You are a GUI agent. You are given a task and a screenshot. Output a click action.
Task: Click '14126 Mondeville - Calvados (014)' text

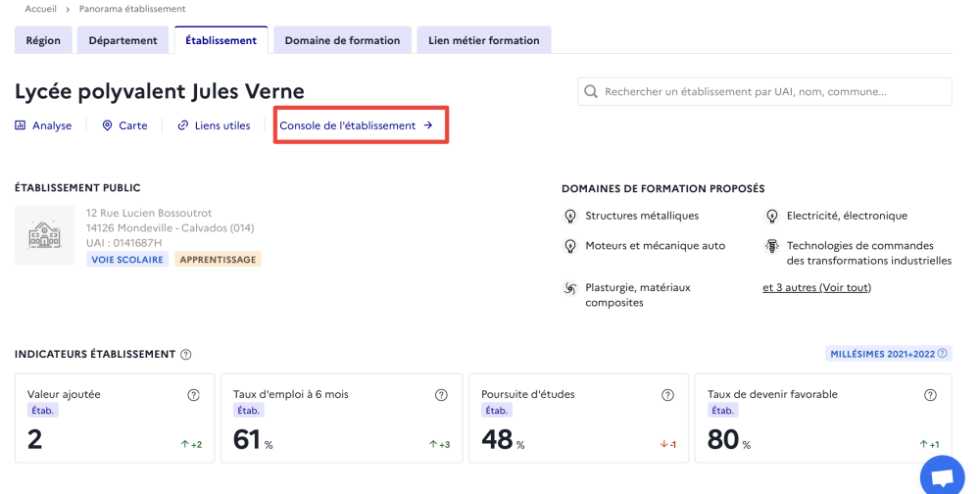170,228
